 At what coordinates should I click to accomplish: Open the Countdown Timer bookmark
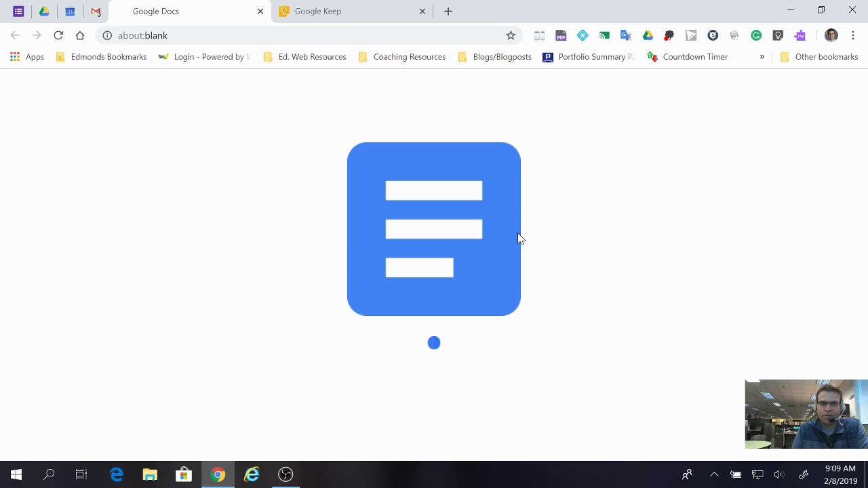coord(688,57)
